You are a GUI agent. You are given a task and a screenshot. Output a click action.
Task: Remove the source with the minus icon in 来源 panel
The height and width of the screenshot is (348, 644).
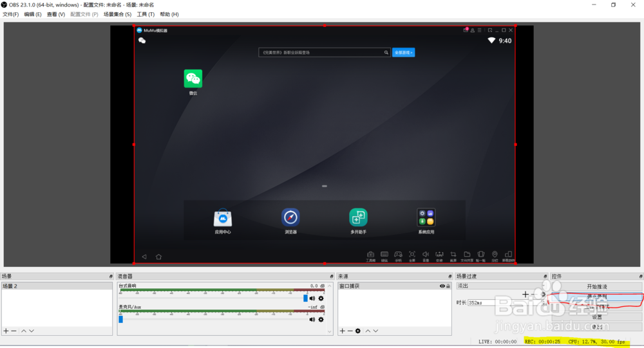350,331
